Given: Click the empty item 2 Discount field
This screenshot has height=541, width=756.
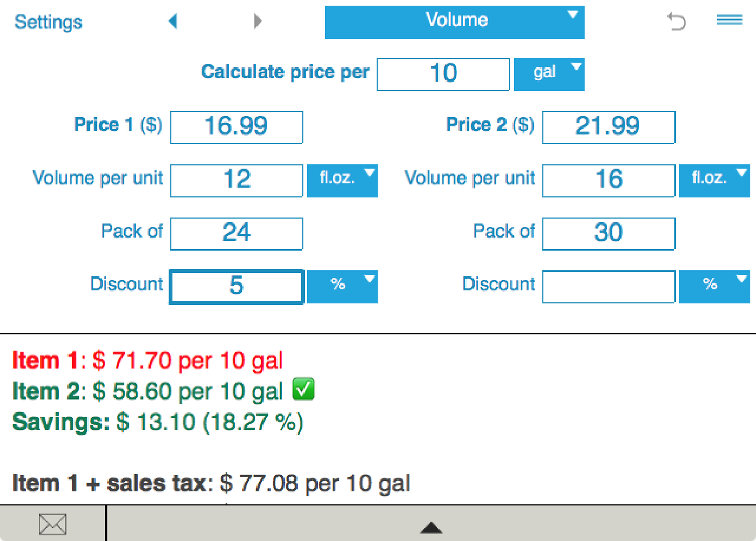Looking at the screenshot, I should [x=609, y=287].
